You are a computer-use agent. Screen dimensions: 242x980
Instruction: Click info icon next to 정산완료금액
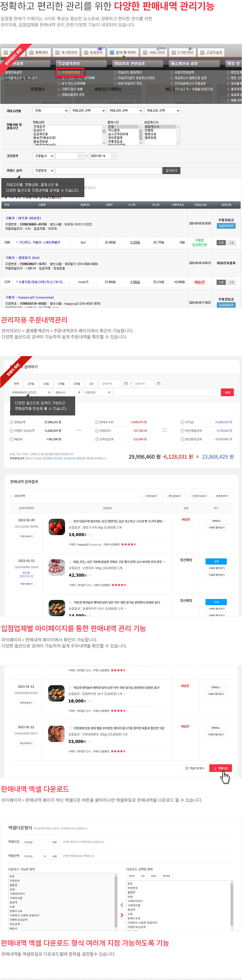(x=182, y=439)
